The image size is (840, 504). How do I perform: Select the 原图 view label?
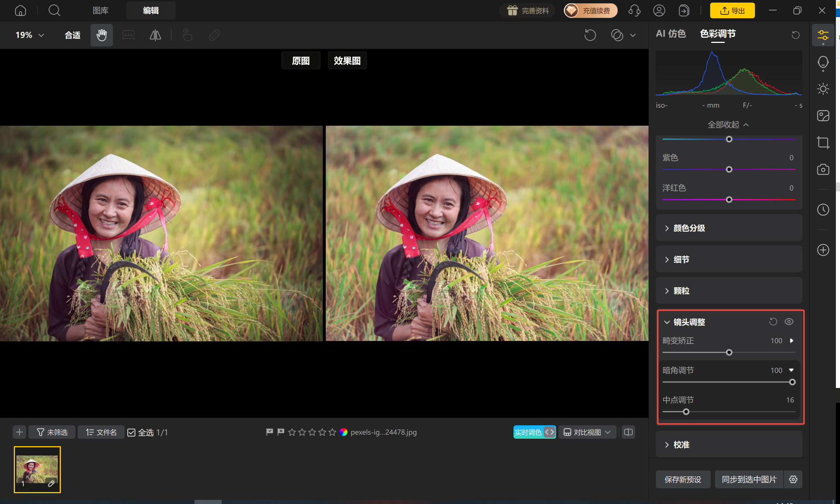pyautogui.click(x=301, y=60)
